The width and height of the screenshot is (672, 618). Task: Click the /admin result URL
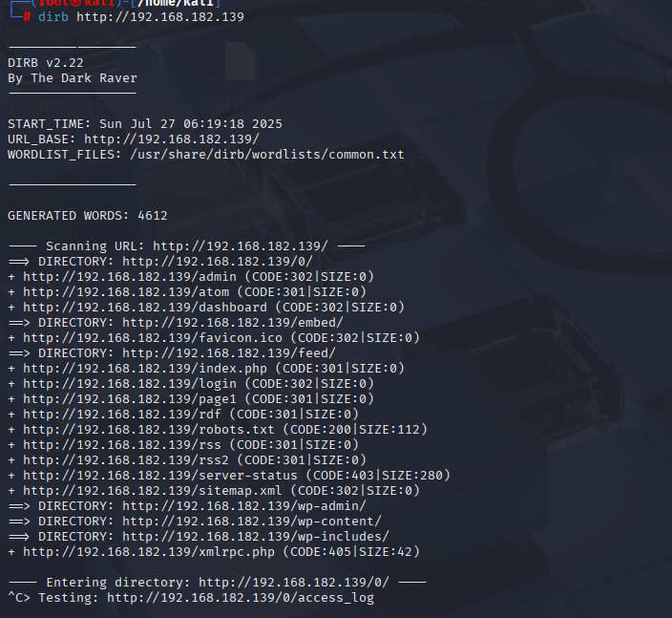coord(130,277)
